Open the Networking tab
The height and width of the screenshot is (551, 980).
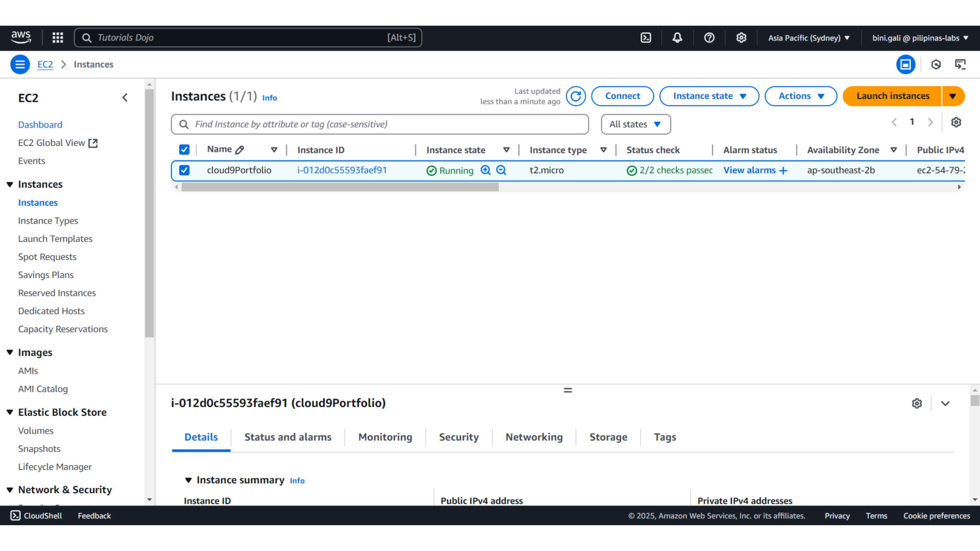coord(534,437)
